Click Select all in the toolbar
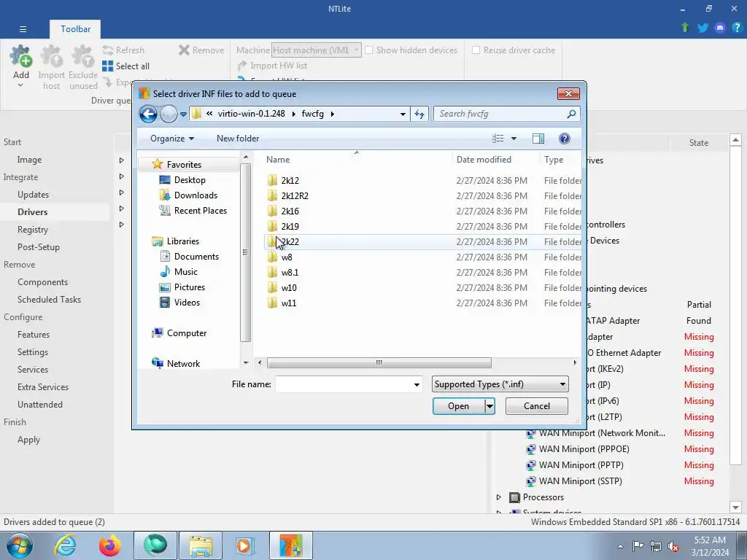 (x=125, y=66)
